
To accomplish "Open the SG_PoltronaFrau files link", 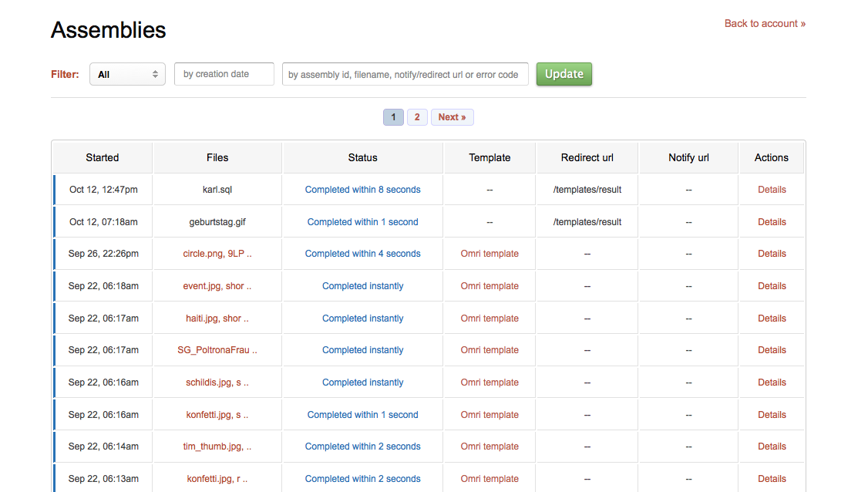I will tap(217, 350).
